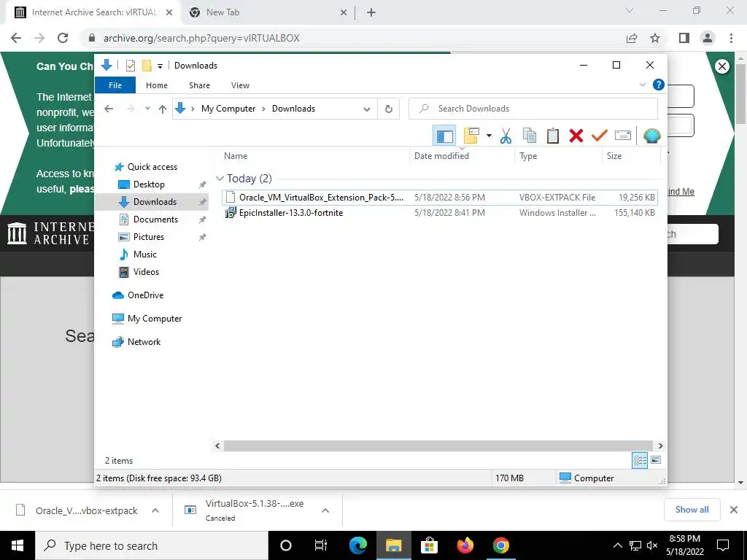Switch to details view button
This screenshot has height=560, width=747.
tap(640, 460)
